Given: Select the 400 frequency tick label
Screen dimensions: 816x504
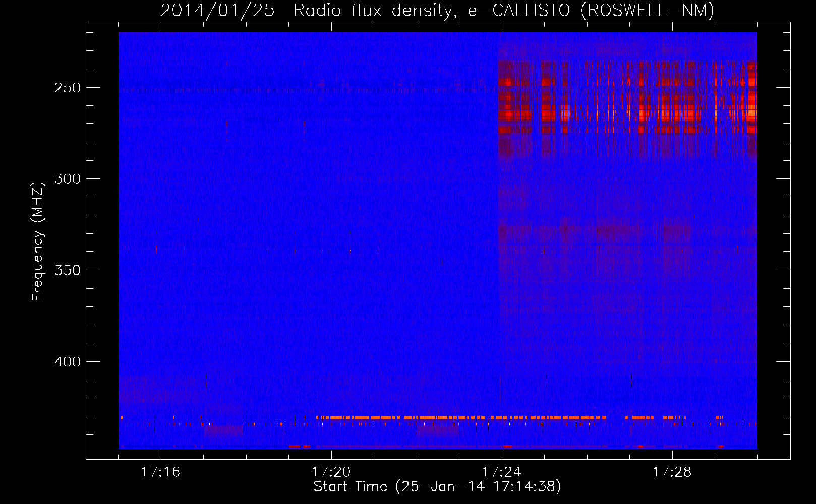Looking at the screenshot, I should click(x=68, y=362).
